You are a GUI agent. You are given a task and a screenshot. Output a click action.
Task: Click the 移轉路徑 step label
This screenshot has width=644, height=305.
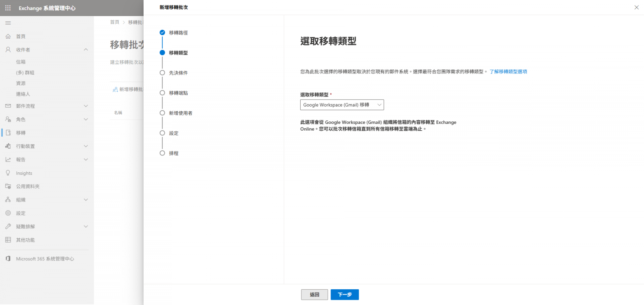coord(178,33)
